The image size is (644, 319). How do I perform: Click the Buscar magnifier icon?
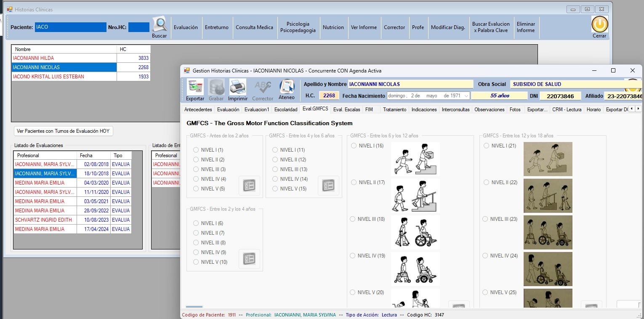click(x=160, y=24)
